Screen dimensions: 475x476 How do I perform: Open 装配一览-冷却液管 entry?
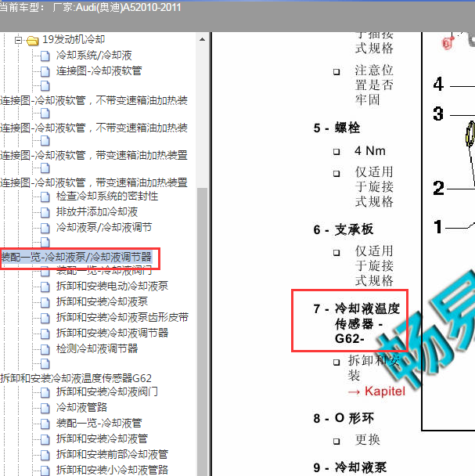pos(99,423)
